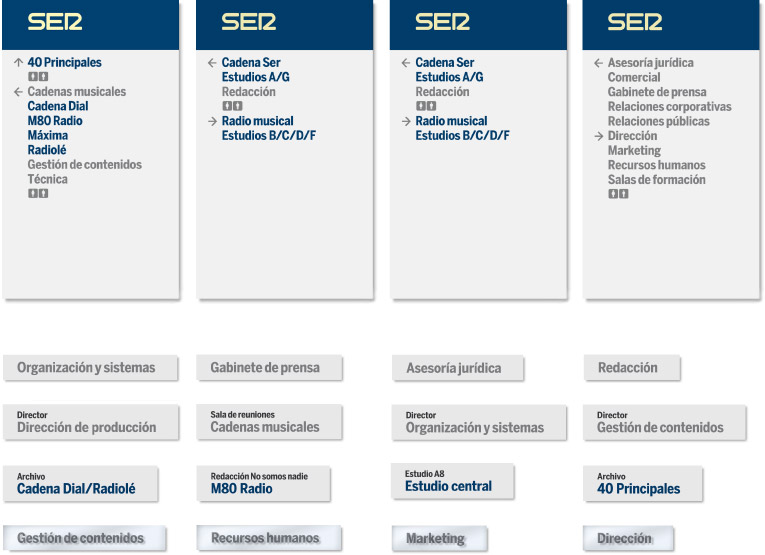Click the restroom icons under 40 Principales
The image size is (765, 555).
pos(38,77)
